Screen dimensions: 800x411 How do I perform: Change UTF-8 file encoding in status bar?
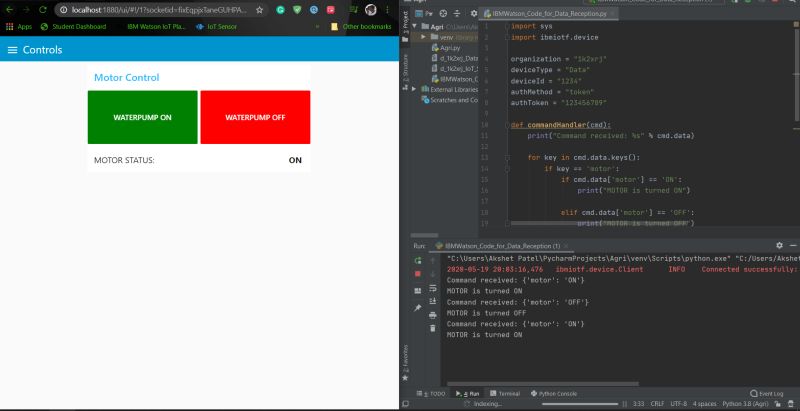(679, 404)
